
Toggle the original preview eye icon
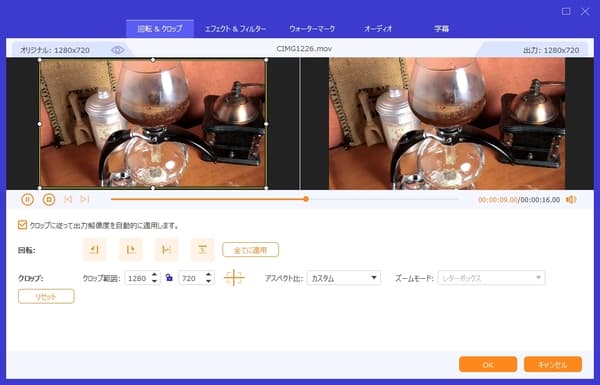[x=117, y=50]
